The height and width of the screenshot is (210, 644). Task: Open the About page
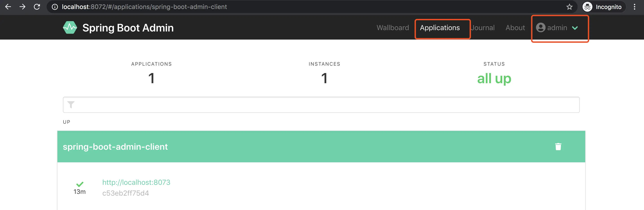[x=515, y=28]
